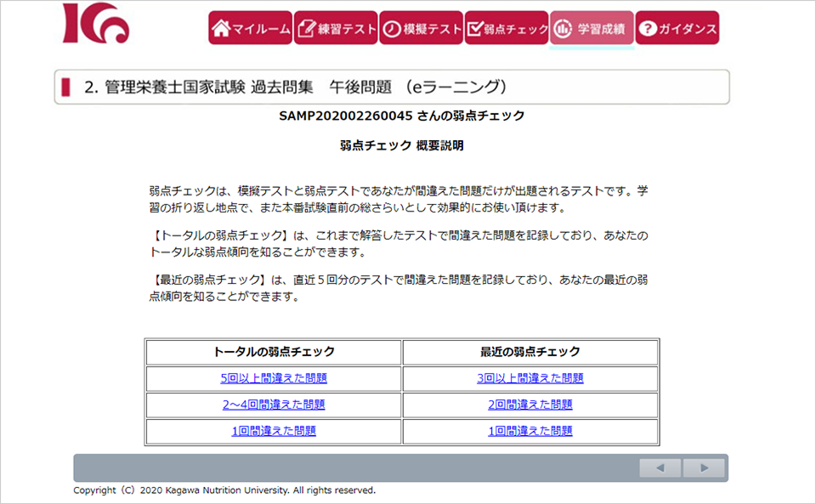Screen dimensions: 816x504
Task: Open 1回間違えた問題 under トータルの弱点チェック
Action: tap(274, 431)
